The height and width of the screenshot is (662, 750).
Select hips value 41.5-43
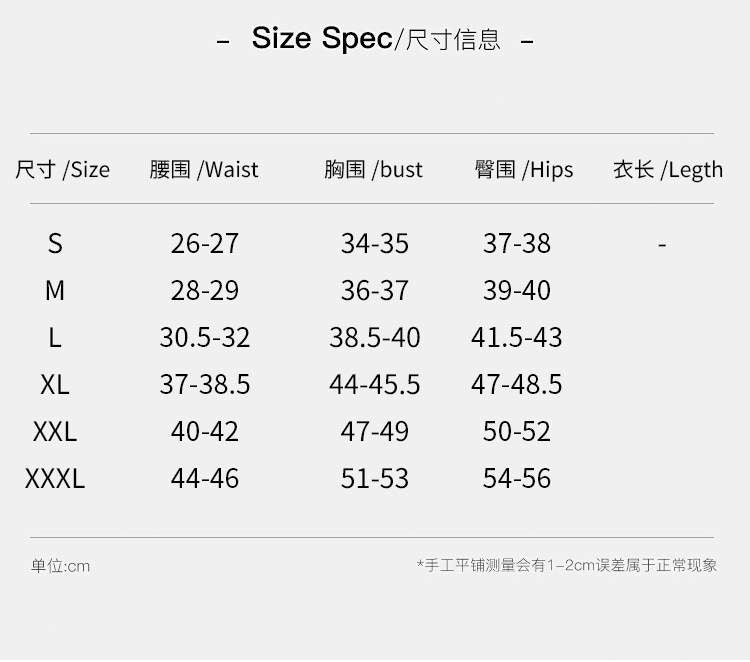click(517, 337)
